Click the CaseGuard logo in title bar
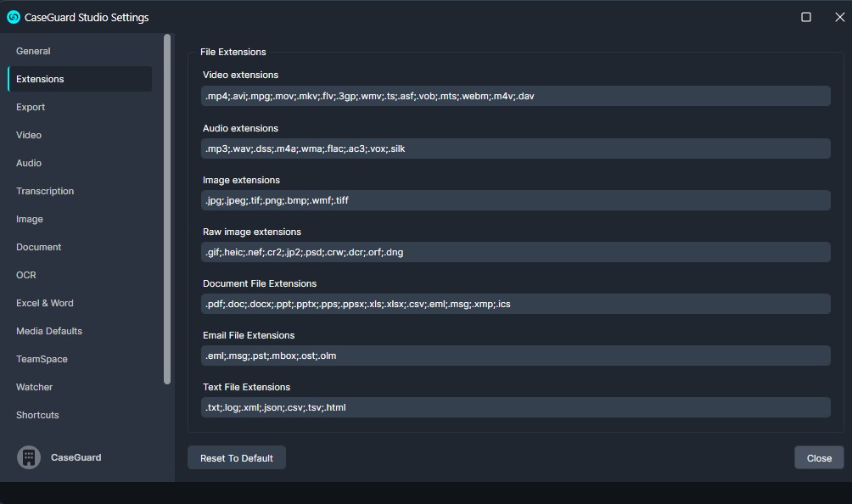 point(14,17)
